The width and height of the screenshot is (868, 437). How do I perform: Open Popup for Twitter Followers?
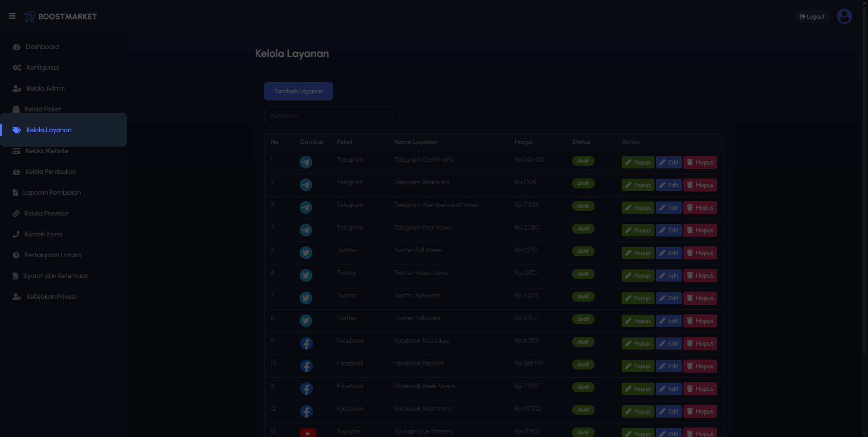[x=638, y=321]
